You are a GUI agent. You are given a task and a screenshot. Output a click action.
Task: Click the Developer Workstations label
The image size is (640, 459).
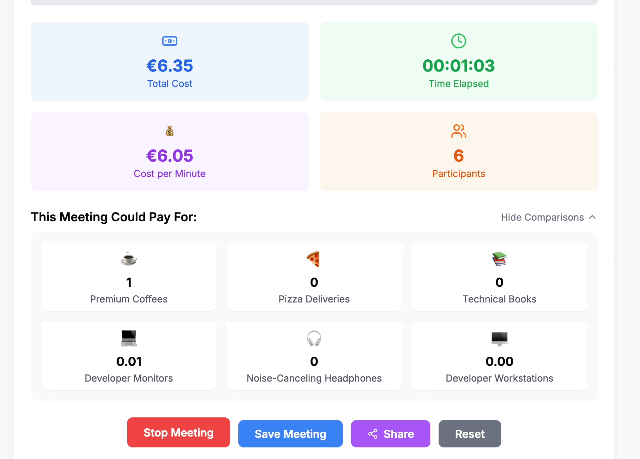tap(499, 378)
